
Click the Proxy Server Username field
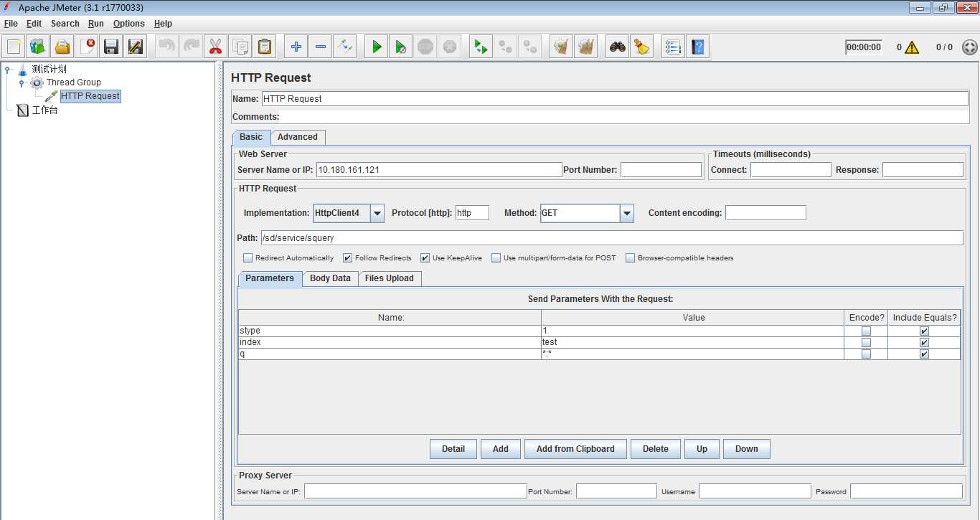(x=754, y=491)
